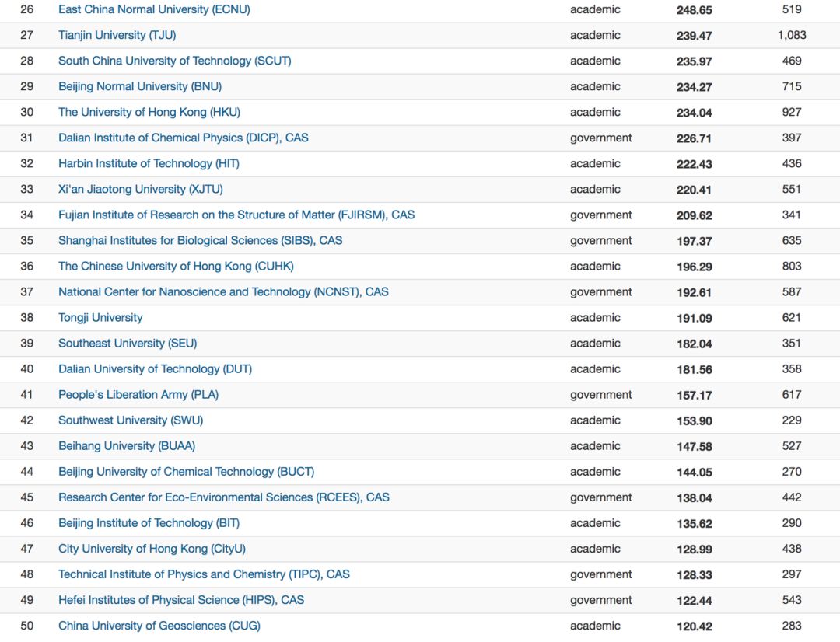This screenshot has height=642, width=840.
Task: Open Beihang University (BUAA) link
Action: tap(127, 447)
